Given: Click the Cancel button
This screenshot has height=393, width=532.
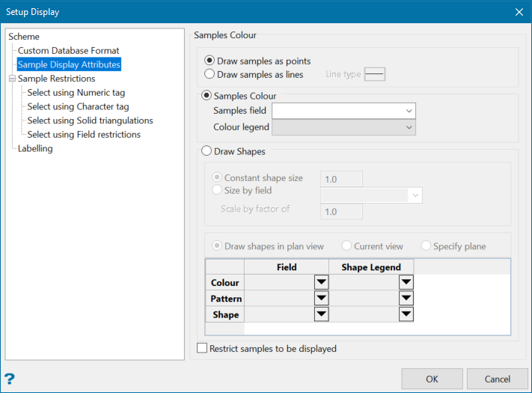Looking at the screenshot, I should [497, 379].
